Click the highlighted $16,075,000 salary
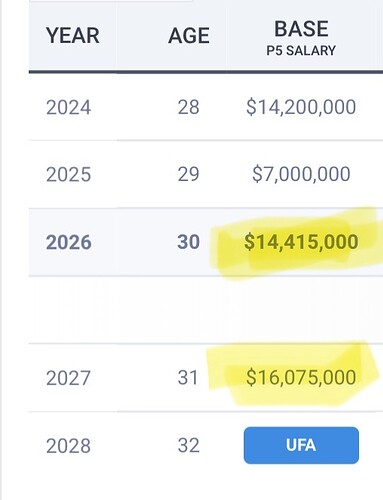 point(301,378)
